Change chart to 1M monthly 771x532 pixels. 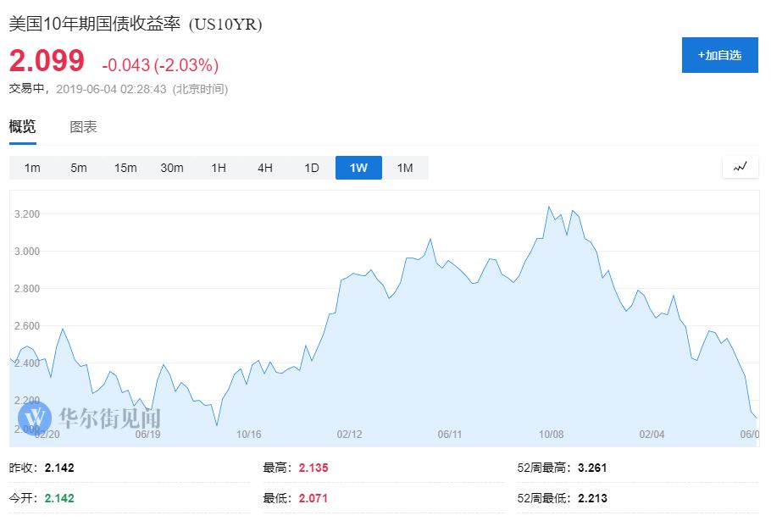pos(405,168)
